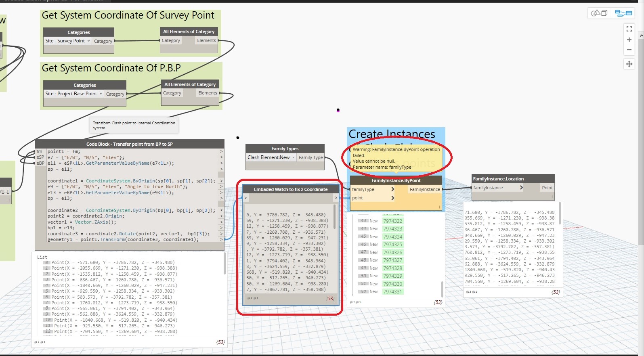Click the Code Block list preview scrollbar

[x=224, y=264]
